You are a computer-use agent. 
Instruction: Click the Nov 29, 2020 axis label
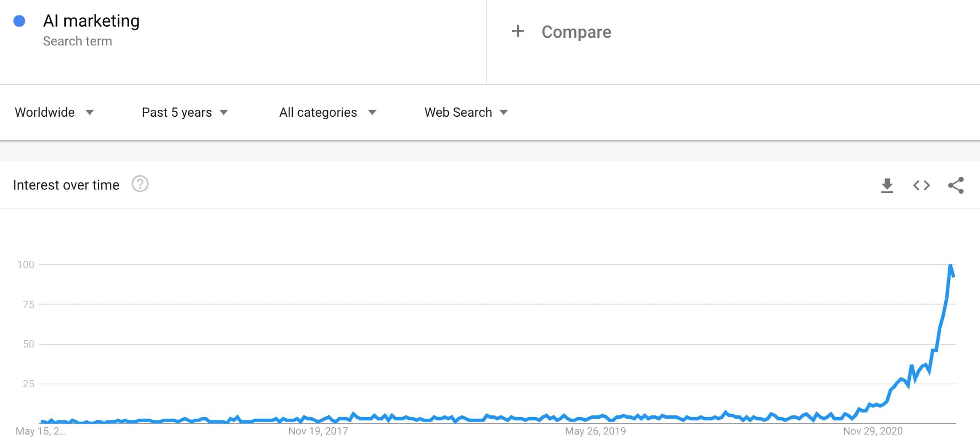[x=873, y=432]
